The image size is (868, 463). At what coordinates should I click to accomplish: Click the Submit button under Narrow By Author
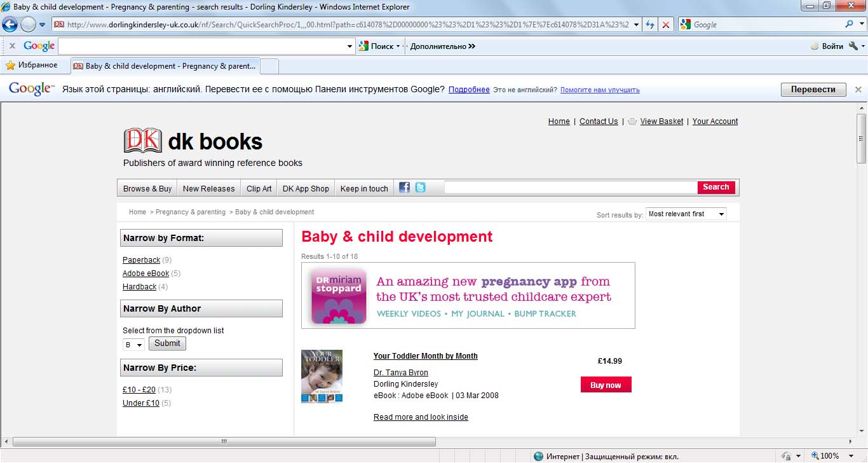coord(167,343)
